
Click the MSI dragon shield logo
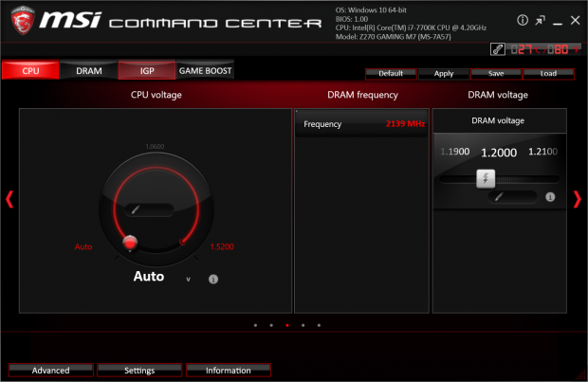click(x=23, y=20)
